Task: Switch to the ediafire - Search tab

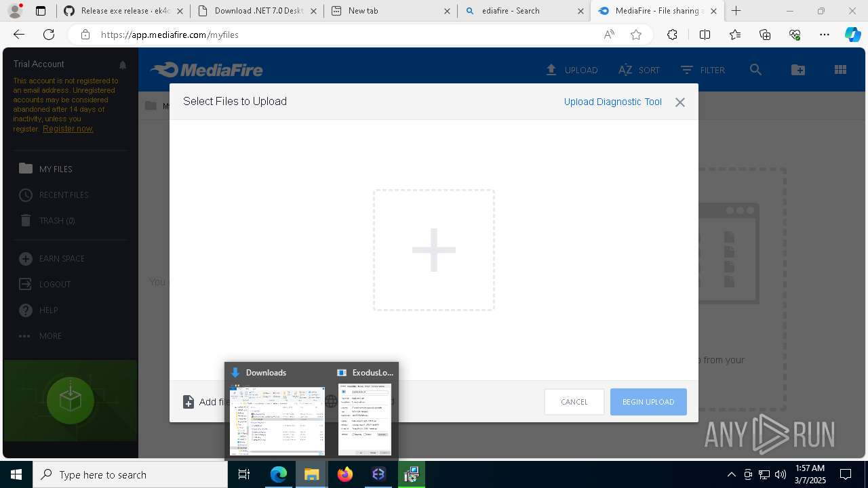Action: (x=524, y=11)
